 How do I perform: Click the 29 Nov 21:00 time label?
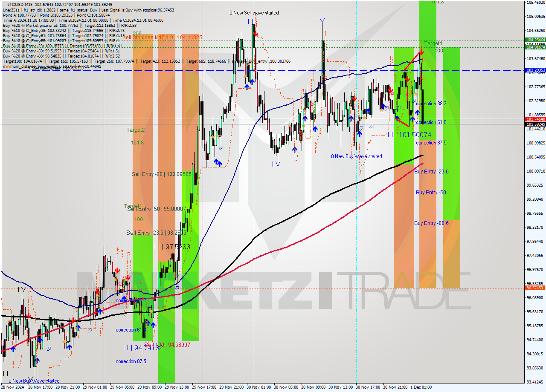pyautogui.click(x=232, y=387)
